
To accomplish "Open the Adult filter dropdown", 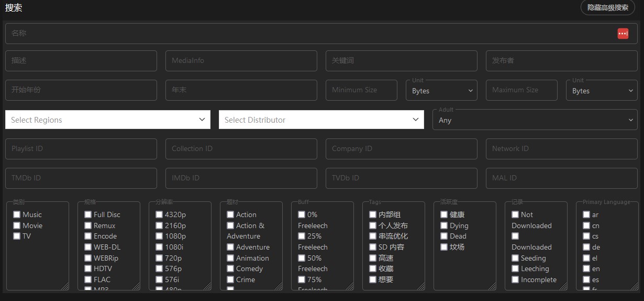I will click(x=535, y=120).
